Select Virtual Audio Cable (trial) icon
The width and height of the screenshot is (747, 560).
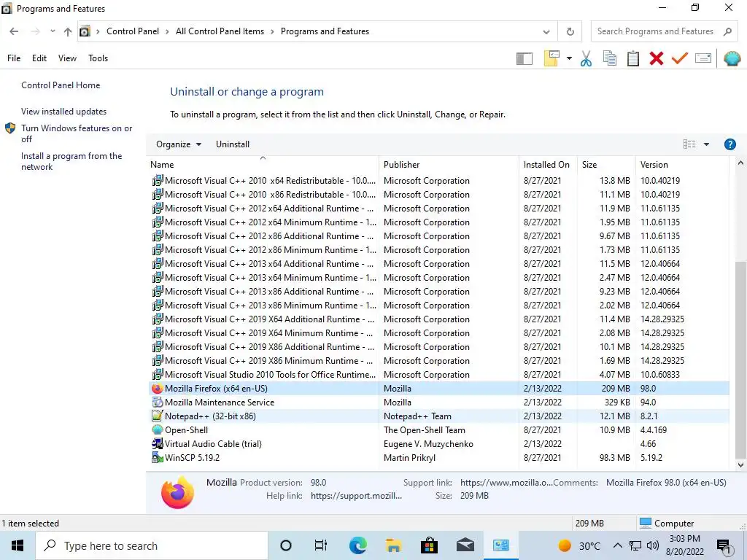pyautogui.click(x=157, y=444)
